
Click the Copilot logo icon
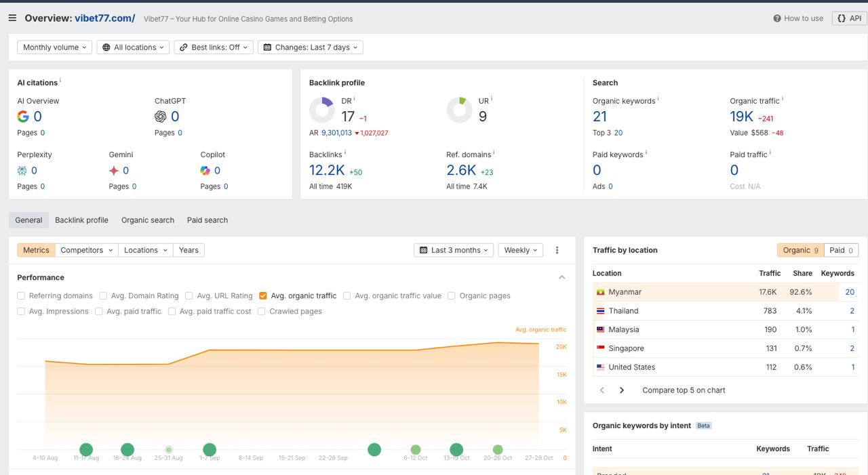205,171
